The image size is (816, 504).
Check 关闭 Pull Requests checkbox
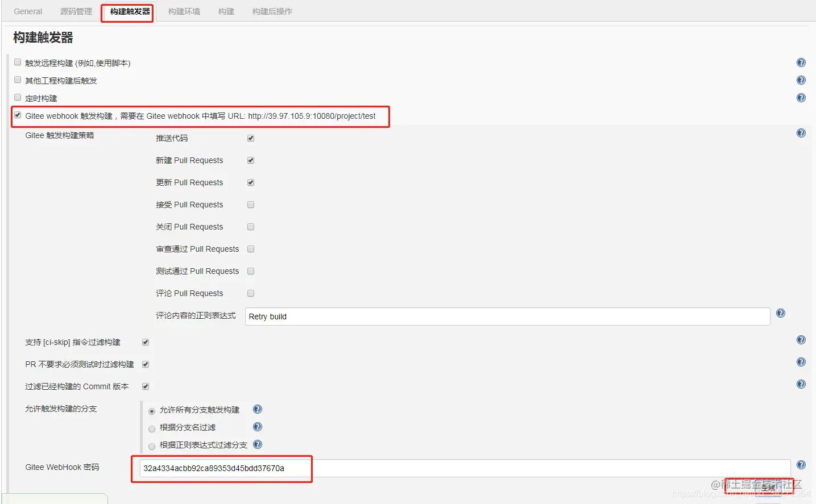(x=251, y=227)
